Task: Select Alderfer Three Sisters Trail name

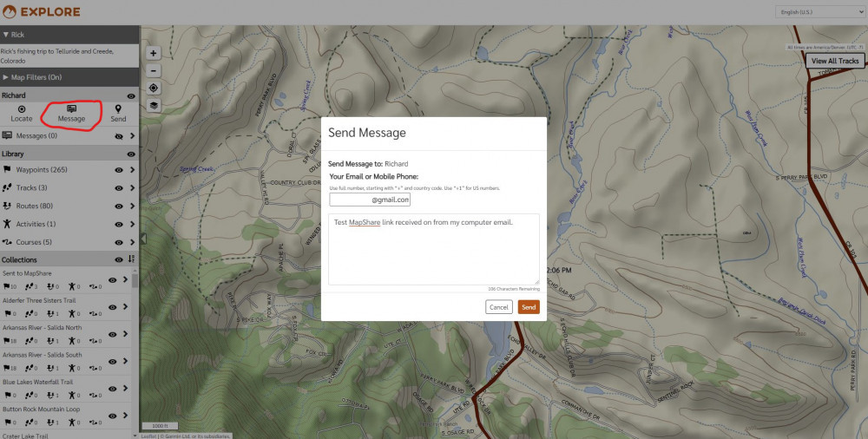Action: [x=39, y=300]
